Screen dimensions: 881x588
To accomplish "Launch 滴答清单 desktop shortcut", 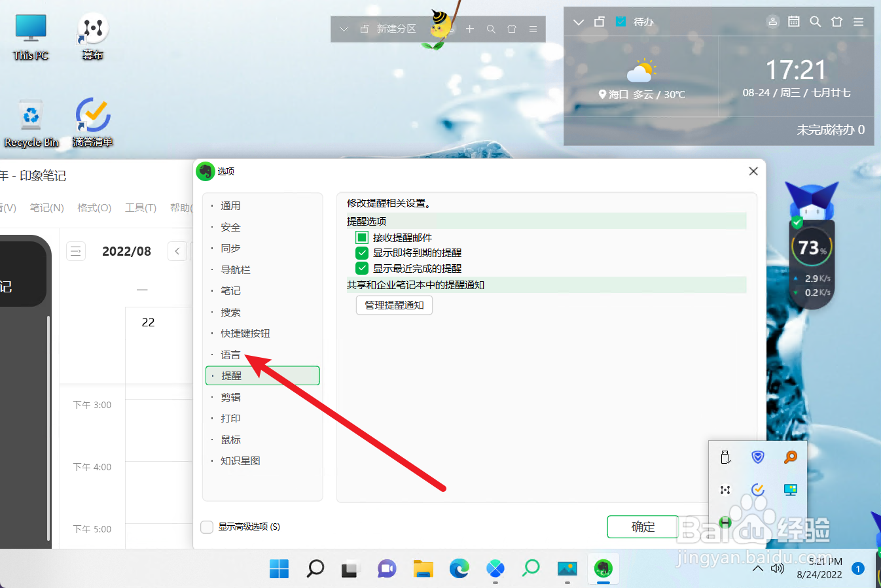I will point(92,124).
